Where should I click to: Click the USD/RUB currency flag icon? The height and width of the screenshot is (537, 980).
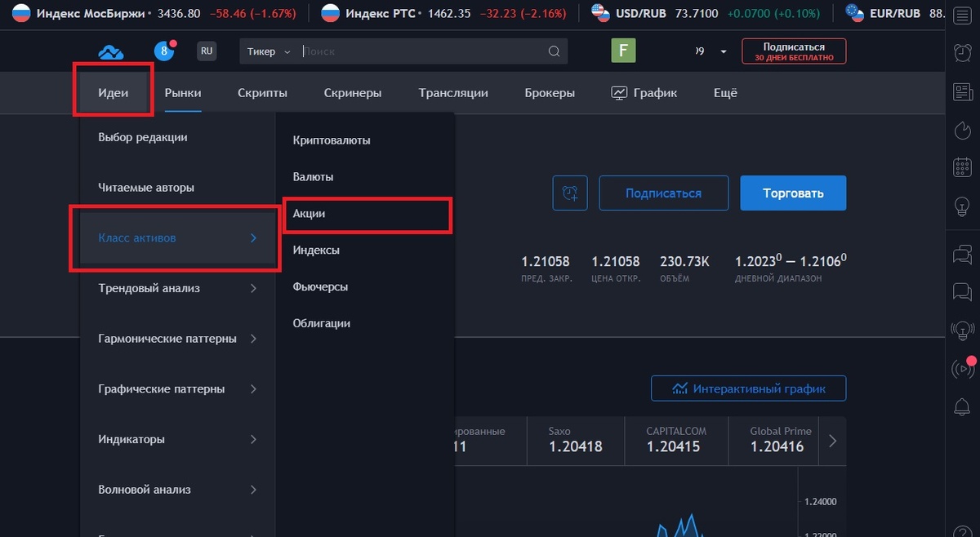point(600,13)
